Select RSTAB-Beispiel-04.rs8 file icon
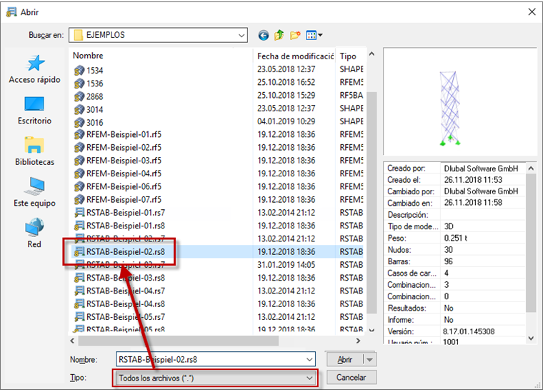The height and width of the screenshot is (392, 543). [x=79, y=303]
